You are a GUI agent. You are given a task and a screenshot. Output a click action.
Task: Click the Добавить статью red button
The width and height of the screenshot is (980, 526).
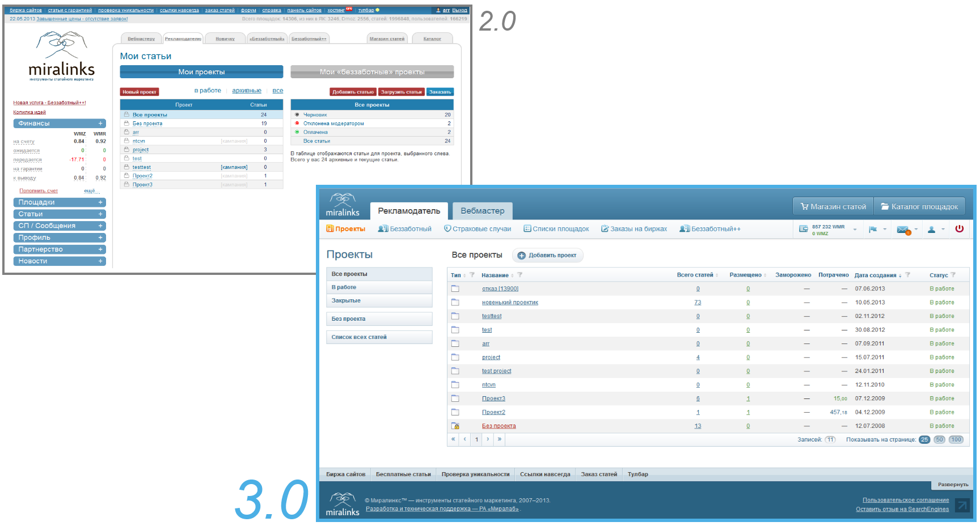coord(353,92)
